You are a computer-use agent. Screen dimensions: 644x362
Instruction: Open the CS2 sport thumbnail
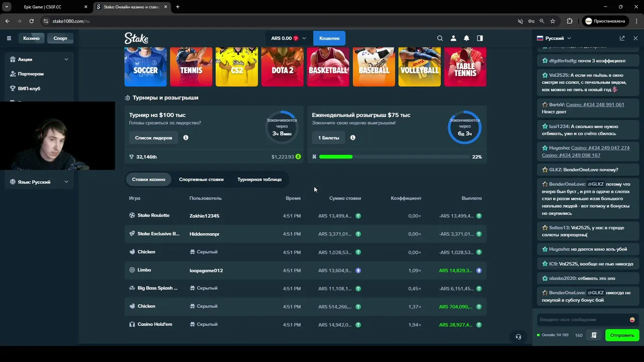tap(237, 67)
